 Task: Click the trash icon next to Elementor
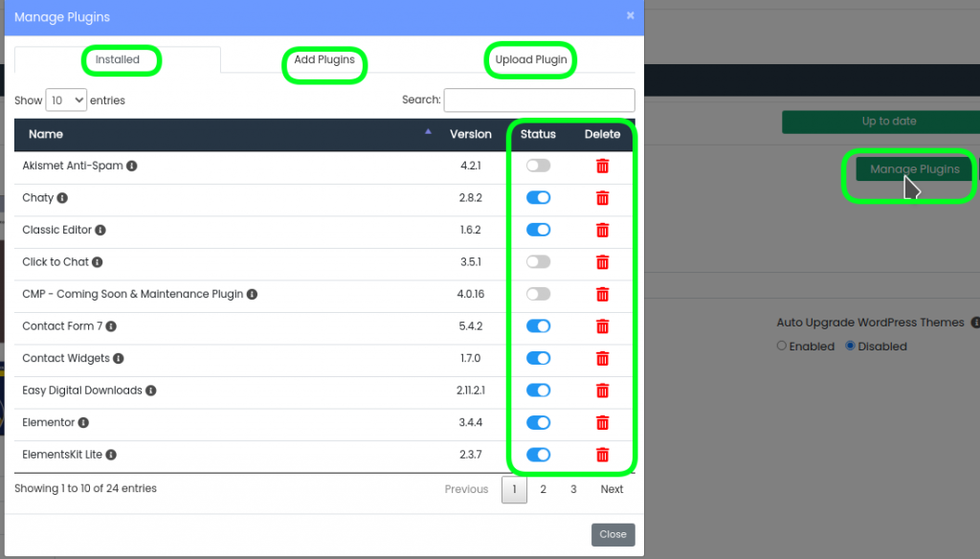602,422
